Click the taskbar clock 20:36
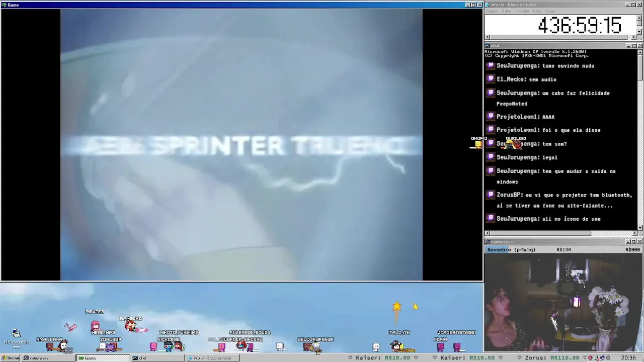The height and width of the screenshot is (362, 644). [628, 358]
